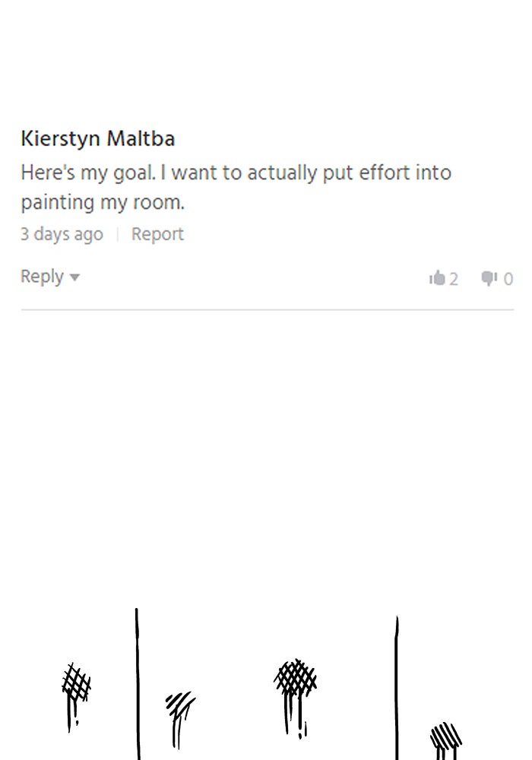Click the "3 days ago" timestamp
This screenshot has width=532, height=760.
pos(62,234)
